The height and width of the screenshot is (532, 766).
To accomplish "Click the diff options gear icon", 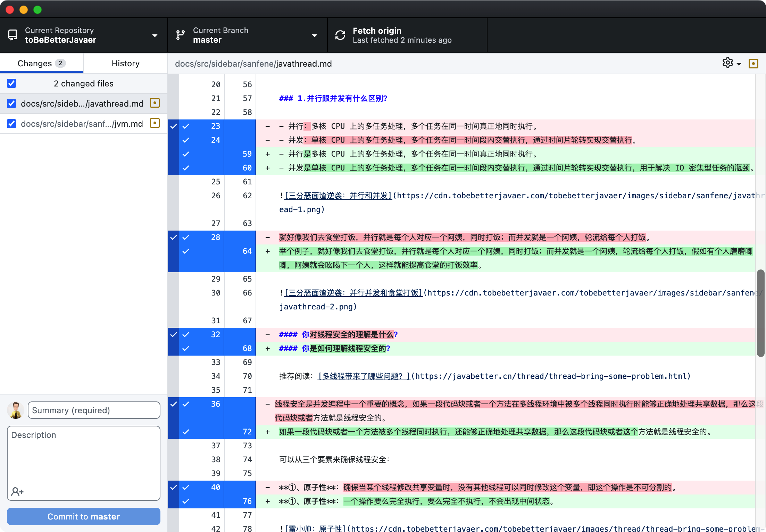I will click(728, 63).
